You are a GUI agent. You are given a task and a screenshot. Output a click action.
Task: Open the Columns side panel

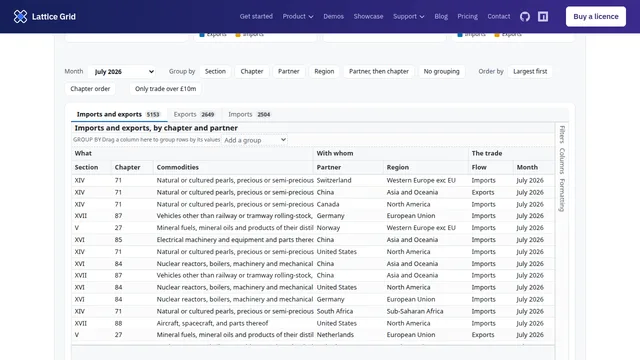pyautogui.click(x=562, y=161)
